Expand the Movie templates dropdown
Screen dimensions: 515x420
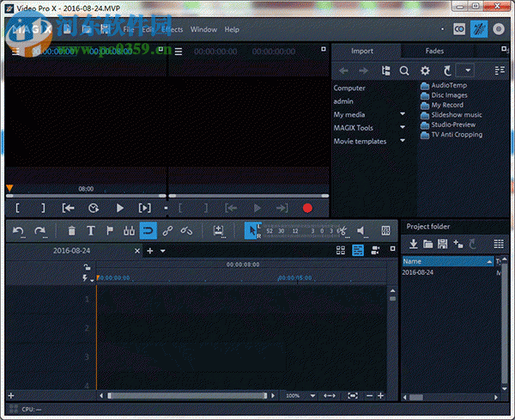403,140
